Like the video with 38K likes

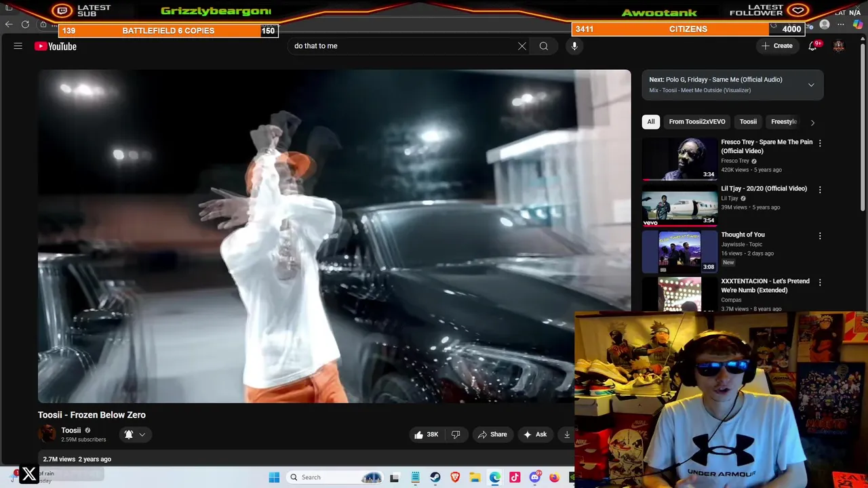[x=426, y=434]
